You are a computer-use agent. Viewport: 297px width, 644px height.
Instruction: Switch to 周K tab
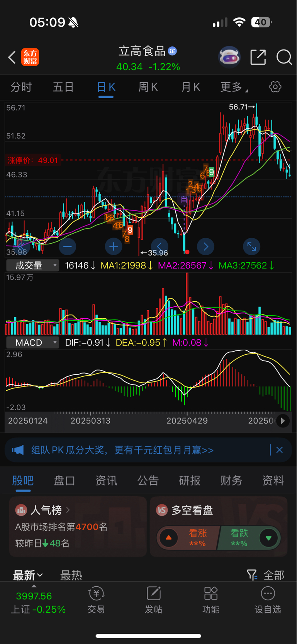148,87
